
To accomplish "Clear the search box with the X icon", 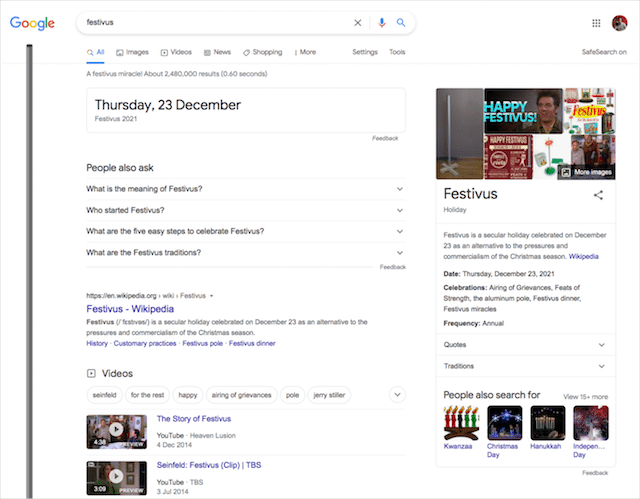I will tap(358, 23).
